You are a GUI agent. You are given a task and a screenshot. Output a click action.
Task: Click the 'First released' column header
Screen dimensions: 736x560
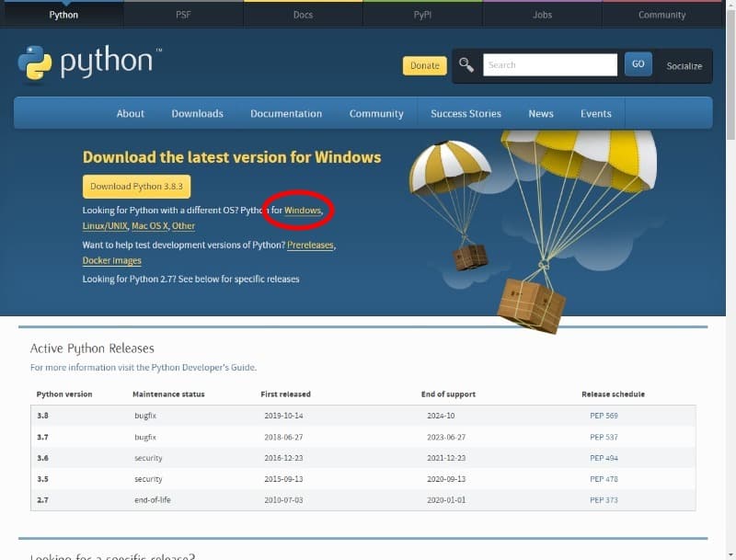(285, 394)
